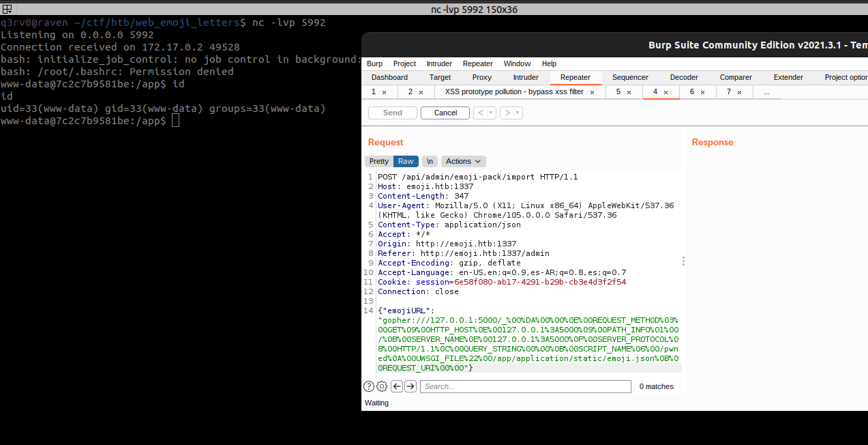The image size is (868, 445).
Task: Switch to the Comparer tab
Action: coord(736,77)
